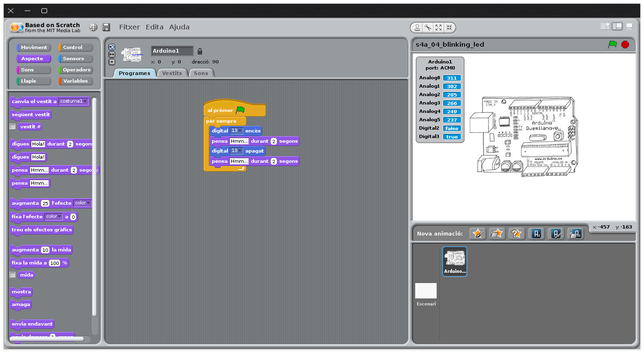Open costume1 dropdown in canvia el vestit
The image size is (644, 353).
point(74,101)
